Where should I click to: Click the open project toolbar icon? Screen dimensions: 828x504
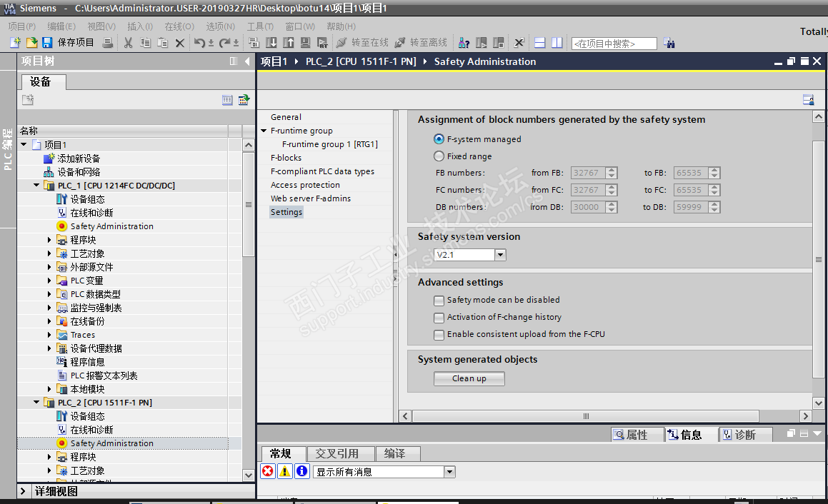31,43
